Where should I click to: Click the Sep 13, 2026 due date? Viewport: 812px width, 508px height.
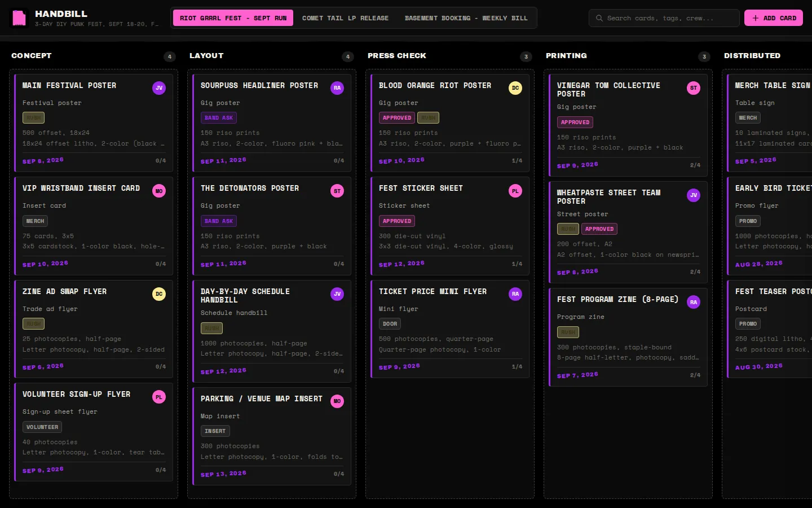[x=223, y=474]
